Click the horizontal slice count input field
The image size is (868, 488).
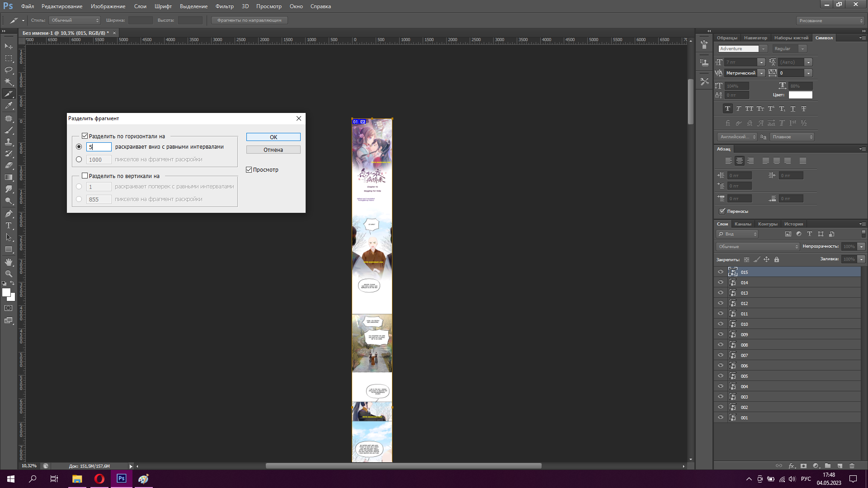99,147
